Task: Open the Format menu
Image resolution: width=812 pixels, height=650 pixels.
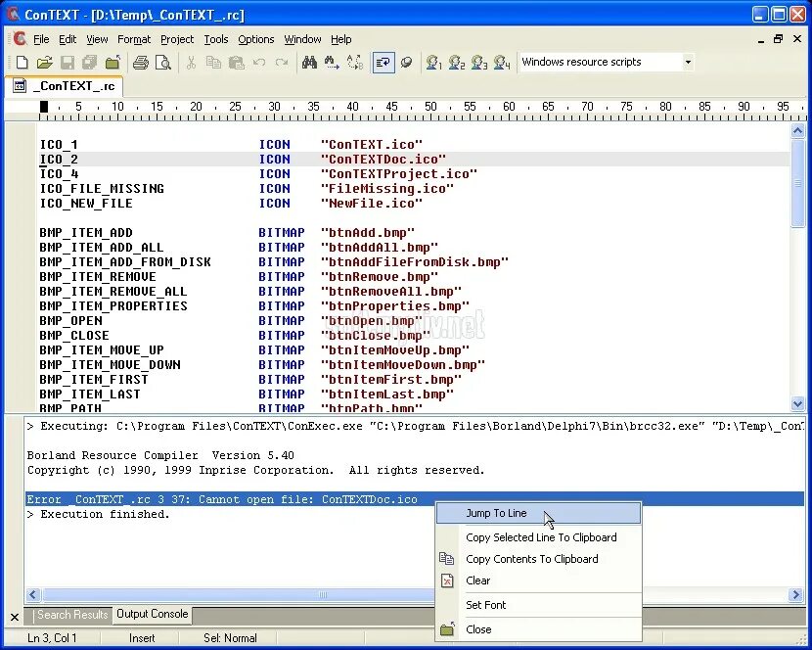Action: (x=134, y=39)
